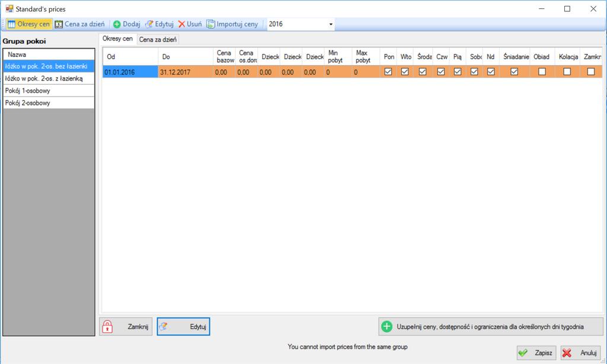Click the Cena bazowa 0,00 cell
The height and width of the screenshot is (364, 607).
pyautogui.click(x=224, y=72)
